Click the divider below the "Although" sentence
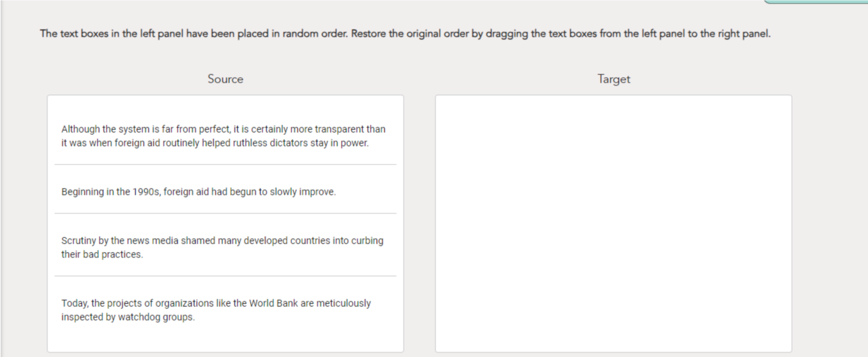 tap(225, 165)
